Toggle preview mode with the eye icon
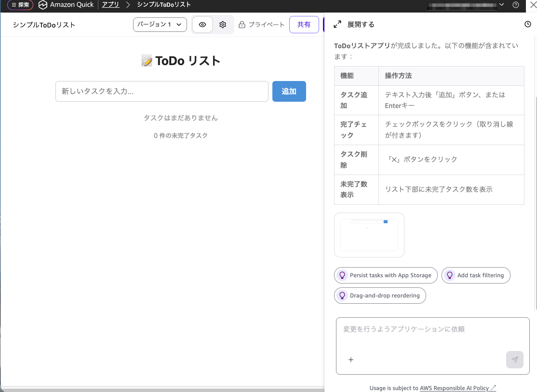537x392 pixels. tap(202, 24)
